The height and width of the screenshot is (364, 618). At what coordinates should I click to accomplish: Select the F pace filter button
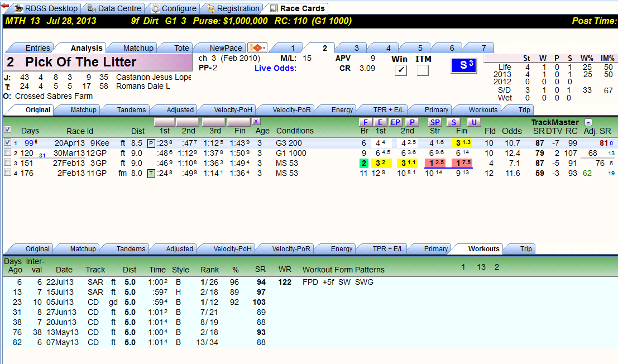coord(365,122)
